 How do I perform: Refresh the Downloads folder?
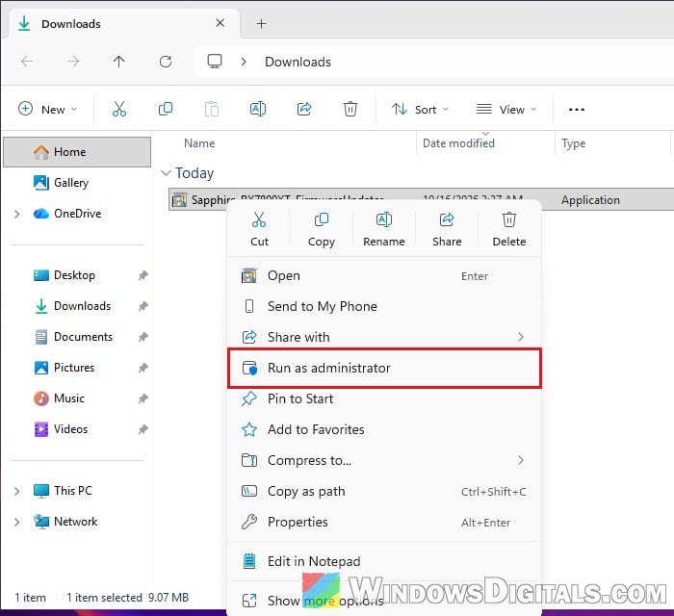166,62
